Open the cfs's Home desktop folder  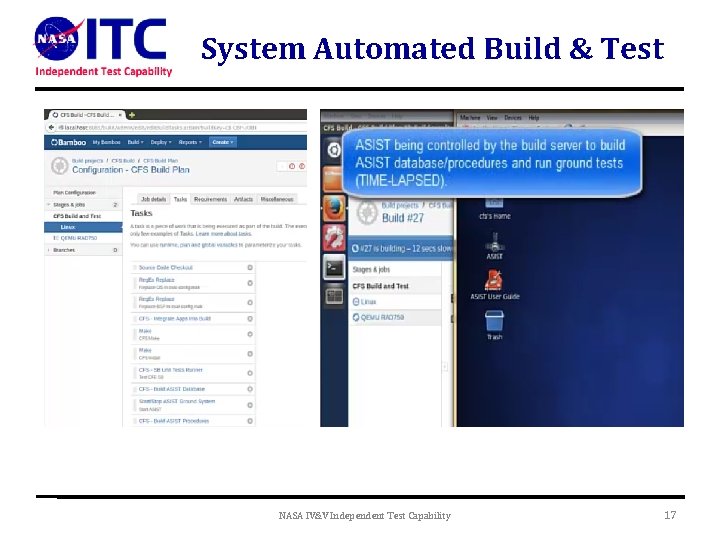[x=495, y=209]
